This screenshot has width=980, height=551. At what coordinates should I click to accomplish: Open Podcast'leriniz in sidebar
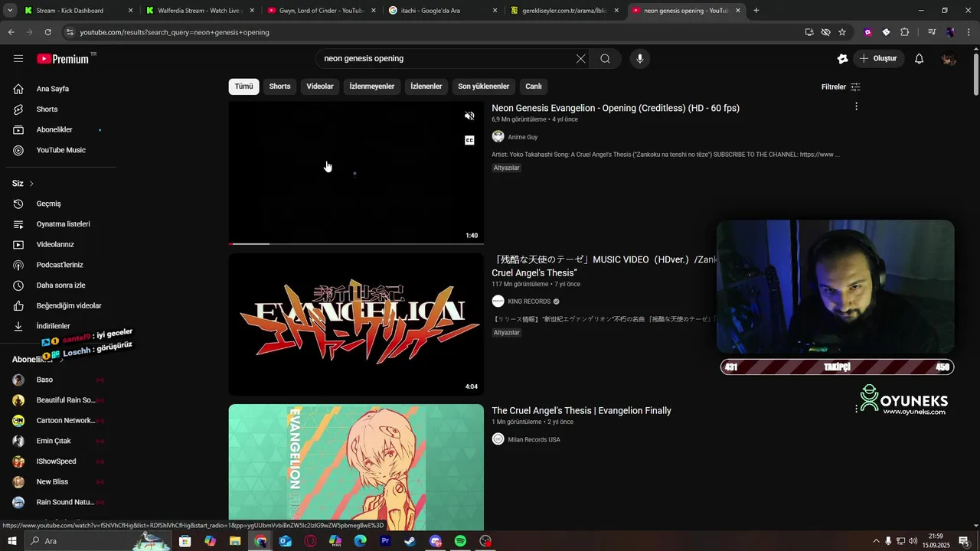(x=61, y=265)
